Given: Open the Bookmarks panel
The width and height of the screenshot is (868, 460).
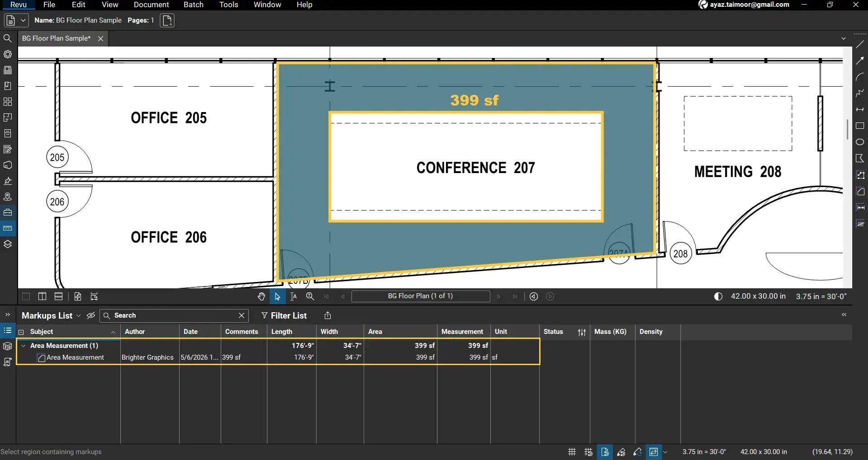Looking at the screenshot, I should 8,86.
